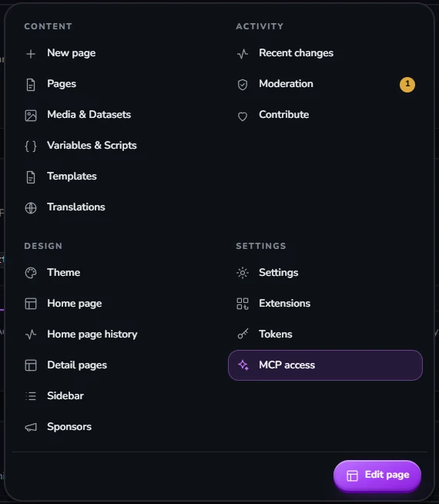Click the layout icon inside Edit page button
Viewport: 439px width, 504px height.
(352, 475)
